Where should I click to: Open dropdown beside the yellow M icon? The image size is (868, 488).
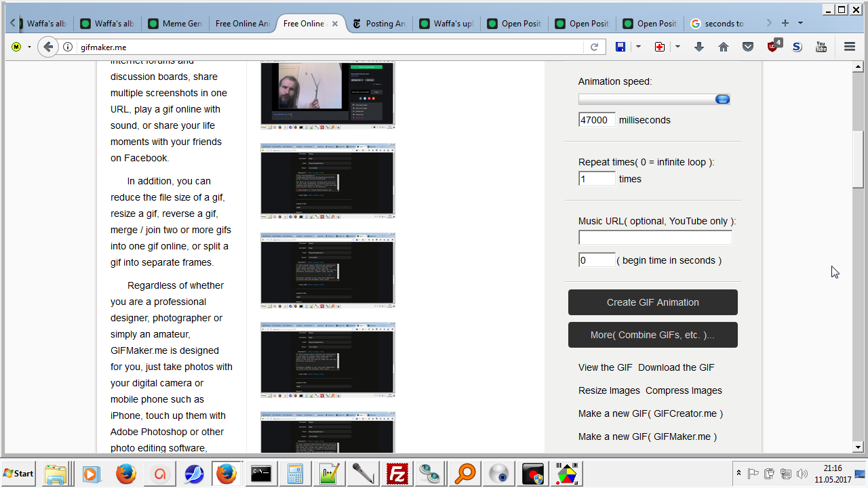[x=29, y=47]
